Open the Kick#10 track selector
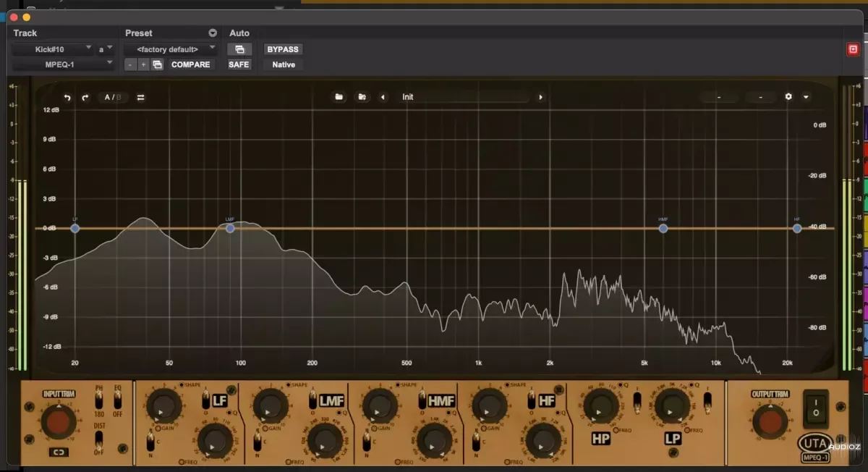This screenshot has height=472, width=868. click(x=54, y=49)
